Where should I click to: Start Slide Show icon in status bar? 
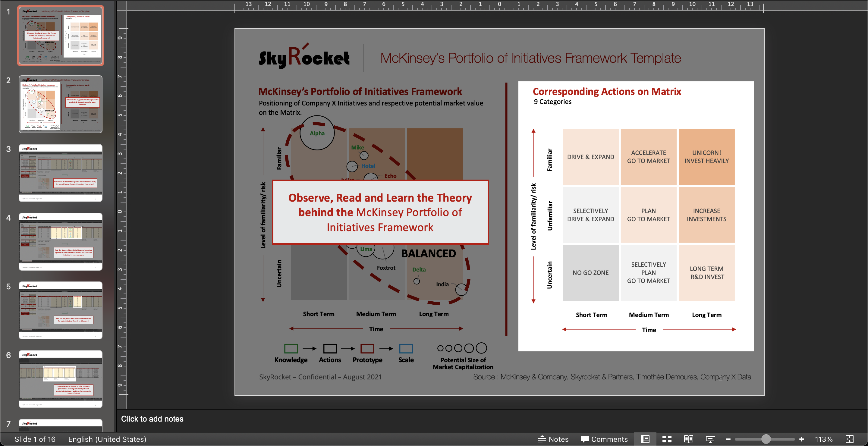(710, 439)
